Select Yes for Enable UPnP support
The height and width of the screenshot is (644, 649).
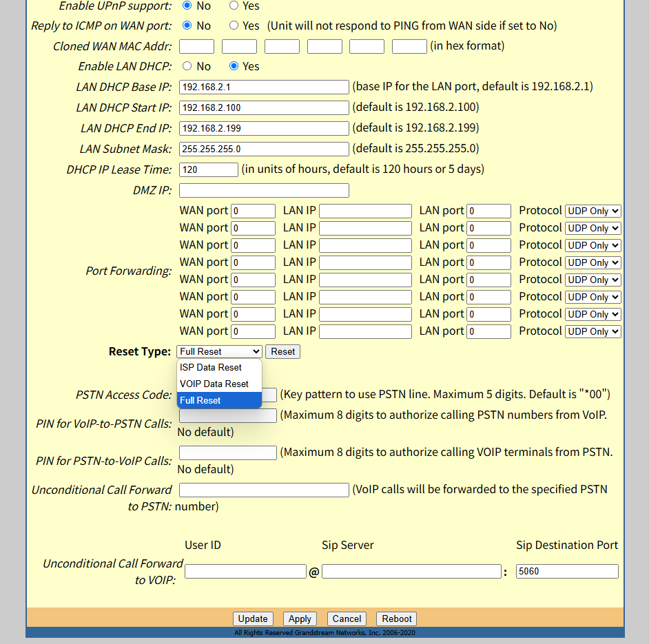(x=234, y=6)
